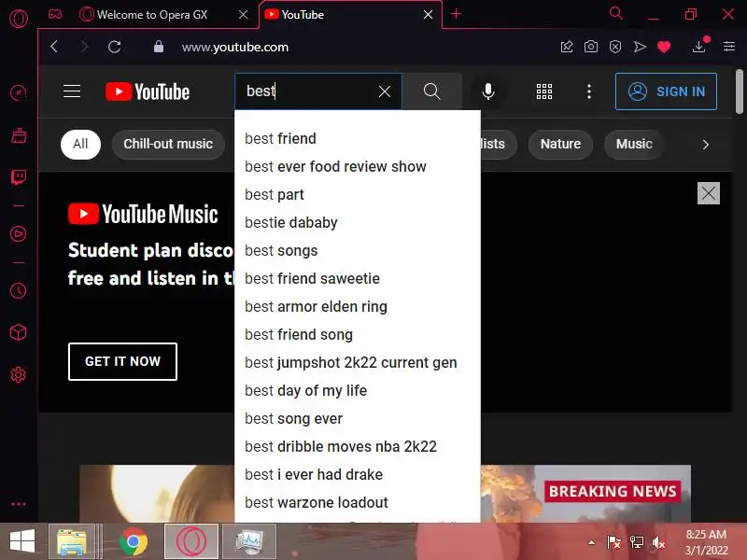Bookmark page with heart icon

(664, 47)
